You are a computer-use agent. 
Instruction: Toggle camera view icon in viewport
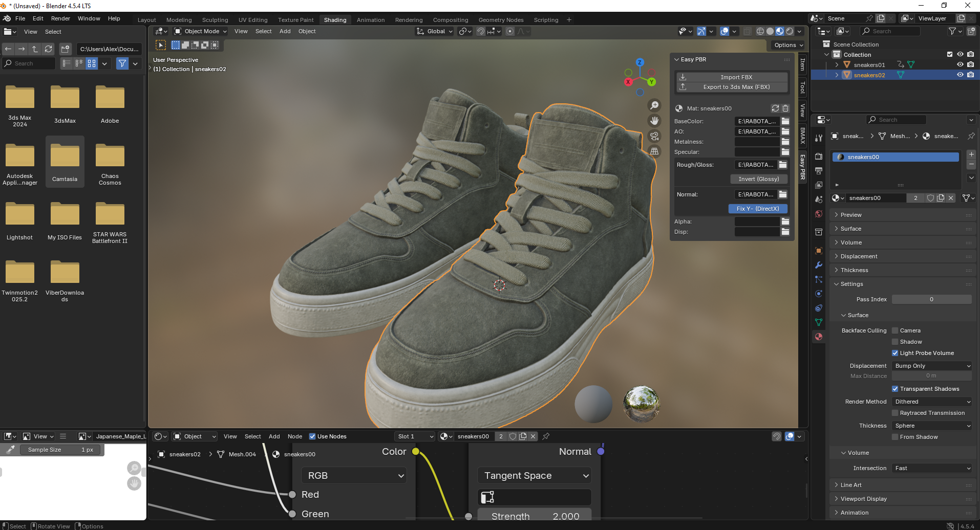tap(654, 136)
